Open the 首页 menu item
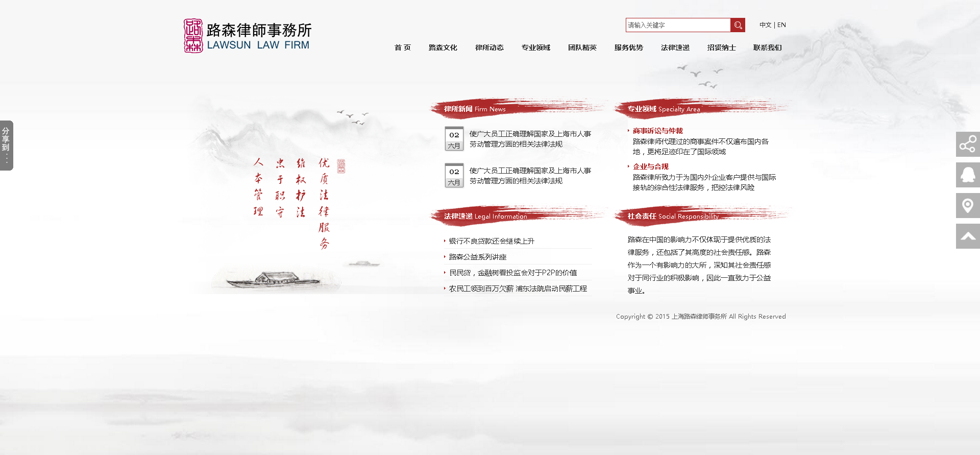980x455 pixels. [x=402, y=47]
